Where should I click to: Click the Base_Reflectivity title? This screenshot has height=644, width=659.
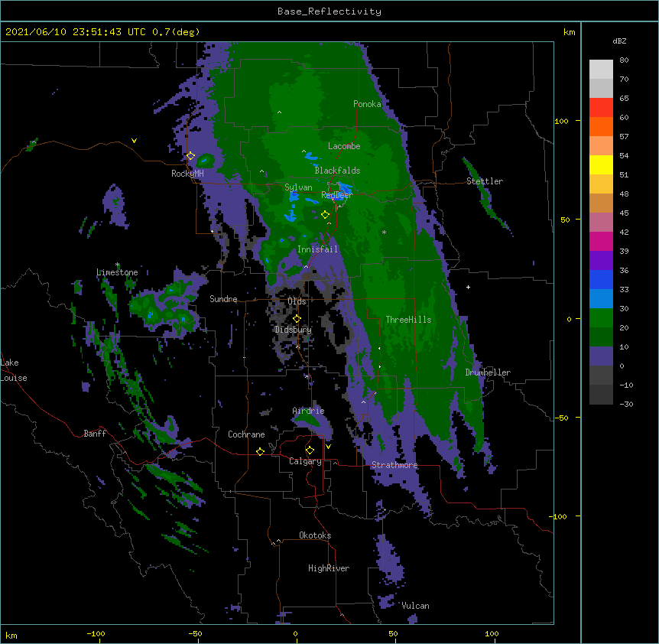[329, 11]
